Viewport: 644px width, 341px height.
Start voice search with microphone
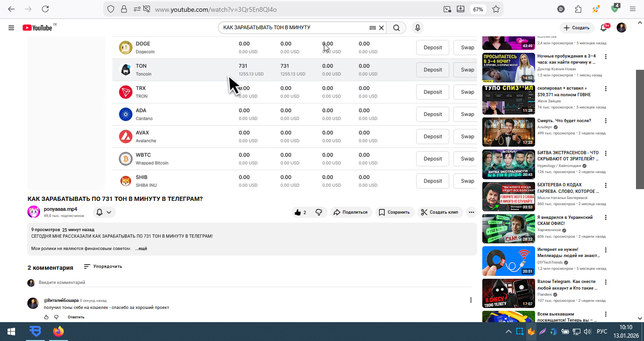pyautogui.click(x=417, y=28)
